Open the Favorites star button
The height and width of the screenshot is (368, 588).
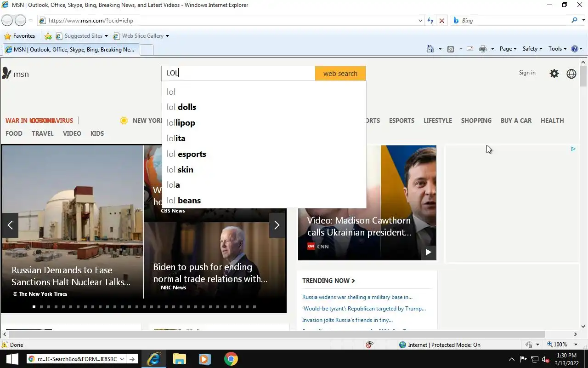(x=19, y=36)
